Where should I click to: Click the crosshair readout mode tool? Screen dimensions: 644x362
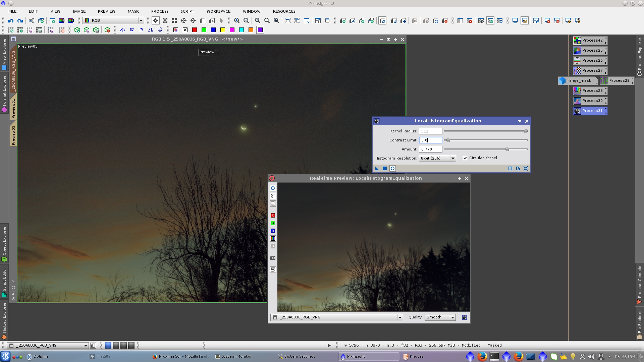[156, 21]
